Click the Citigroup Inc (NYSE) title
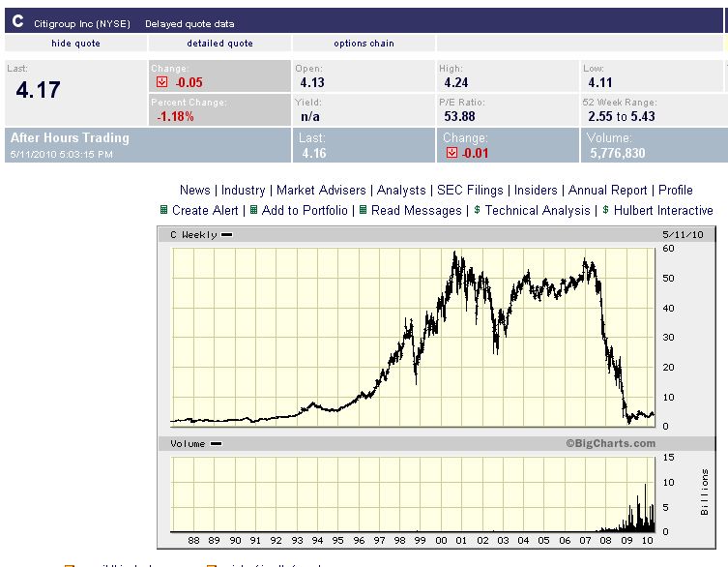Image resolution: width=728 pixels, height=567 pixels. 82,23
